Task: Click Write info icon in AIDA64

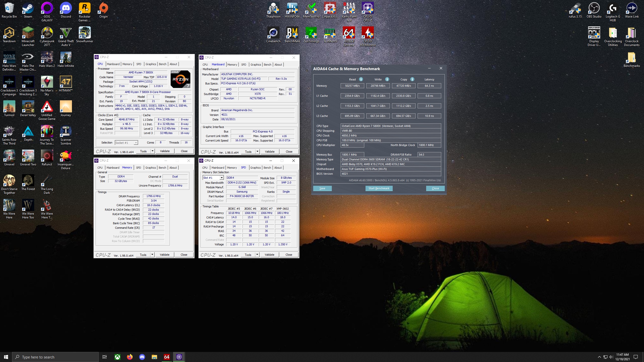Action: (x=387, y=79)
